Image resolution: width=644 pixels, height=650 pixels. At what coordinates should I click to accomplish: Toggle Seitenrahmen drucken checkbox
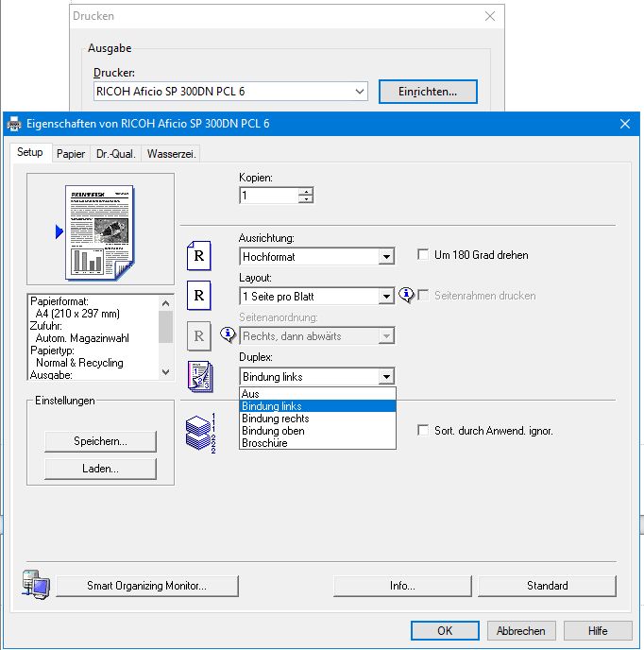[423, 295]
